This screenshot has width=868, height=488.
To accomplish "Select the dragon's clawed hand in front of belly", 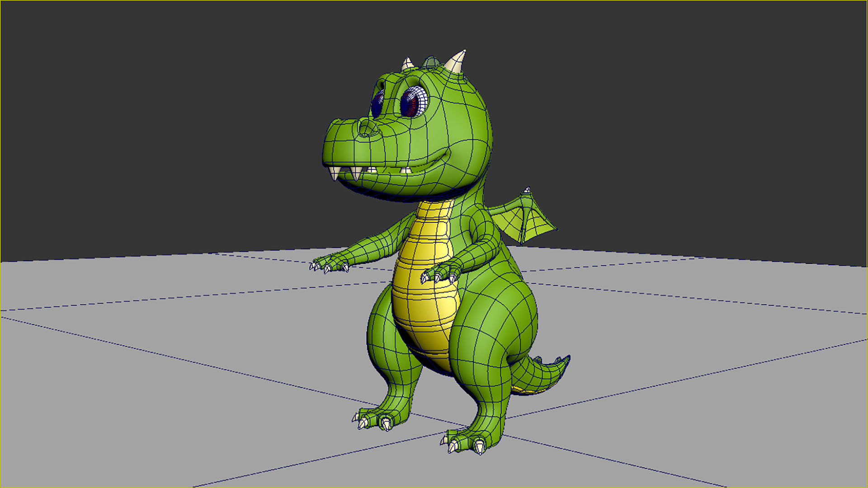I will (441, 272).
